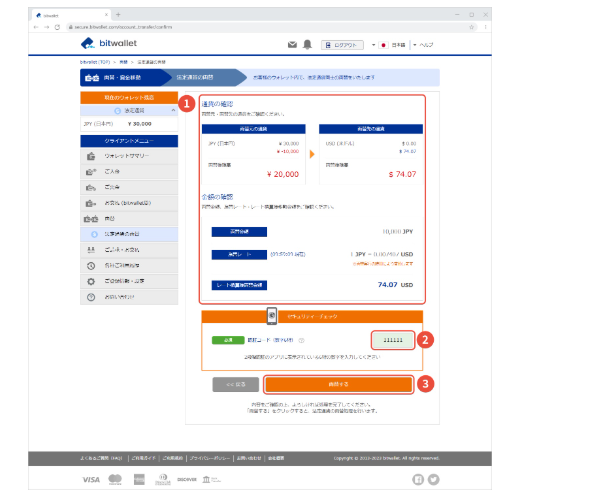Click the gear icon for registration settings

90,282
